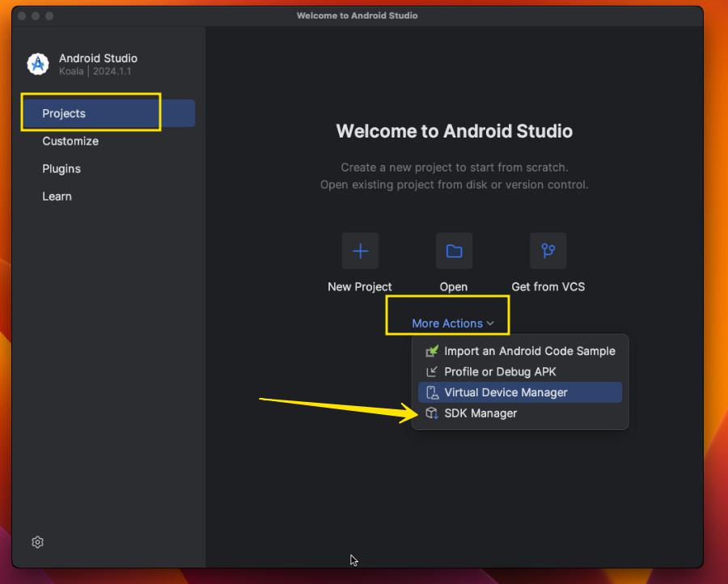
Task: Click 'Create a new project to start' text
Action: click(454, 167)
